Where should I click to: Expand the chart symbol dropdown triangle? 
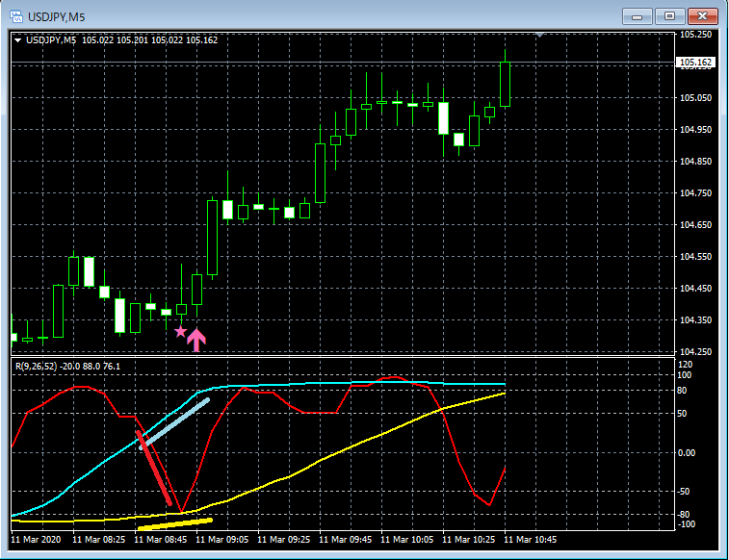click(17, 40)
